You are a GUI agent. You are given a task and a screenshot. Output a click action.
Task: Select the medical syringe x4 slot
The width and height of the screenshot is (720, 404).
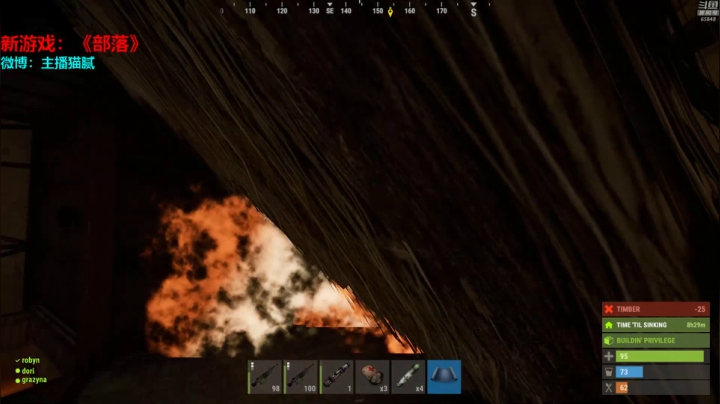[x=408, y=377]
